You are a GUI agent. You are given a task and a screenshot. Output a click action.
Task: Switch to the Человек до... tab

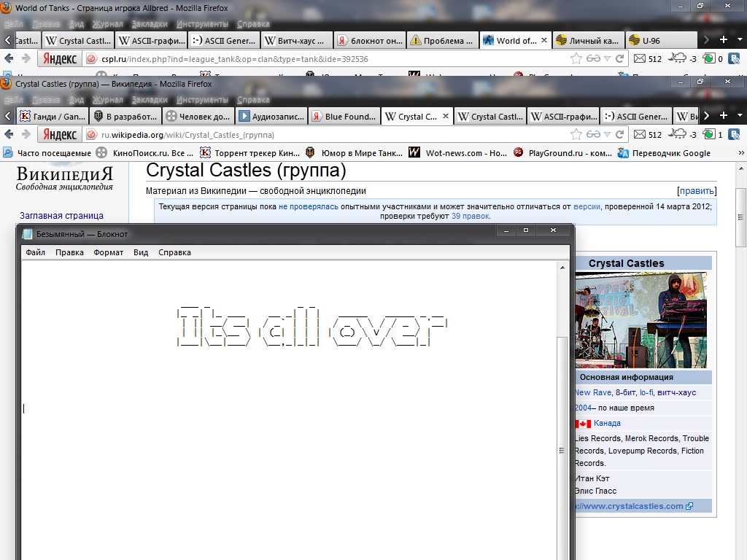(198, 116)
